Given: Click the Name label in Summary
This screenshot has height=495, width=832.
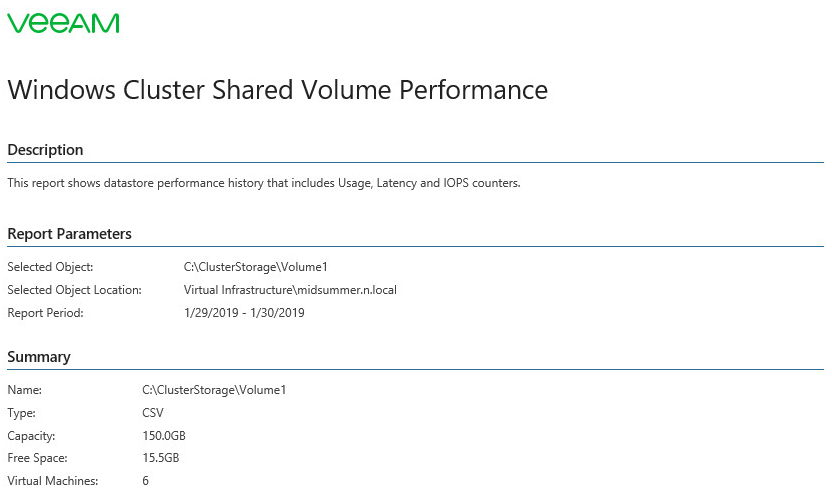Looking at the screenshot, I should point(24,390).
